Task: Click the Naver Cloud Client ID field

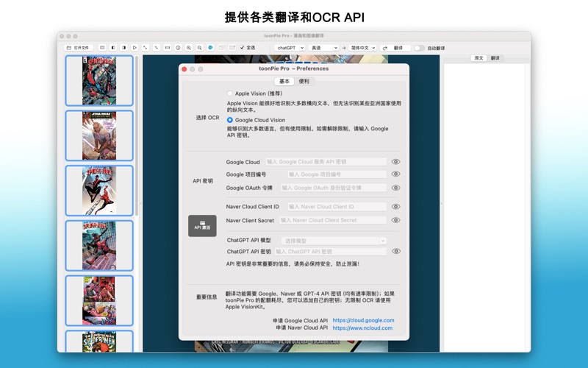Action: [x=336, y=207]
